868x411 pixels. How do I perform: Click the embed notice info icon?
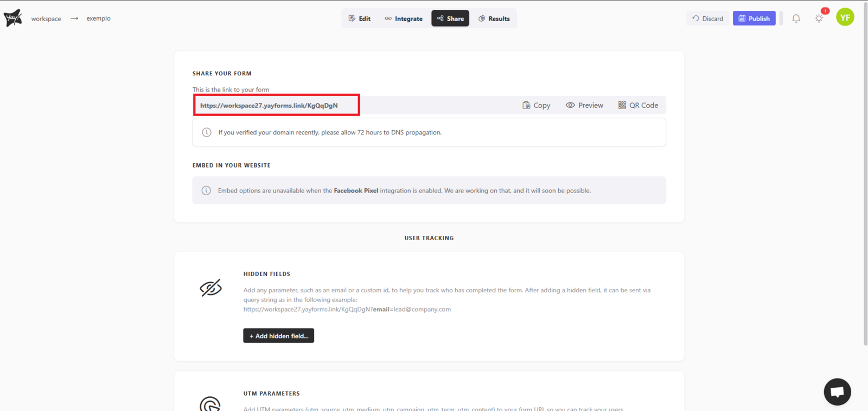point(206,190)
